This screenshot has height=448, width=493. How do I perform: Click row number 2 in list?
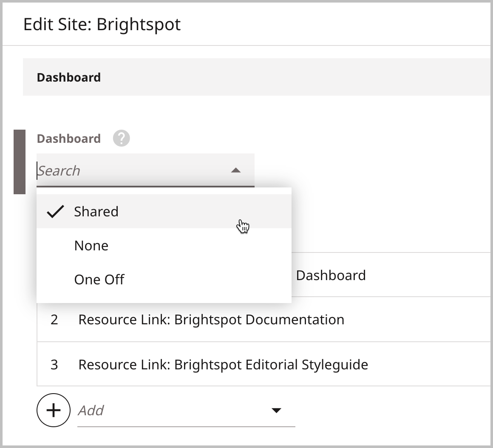[x=54, y=320]
